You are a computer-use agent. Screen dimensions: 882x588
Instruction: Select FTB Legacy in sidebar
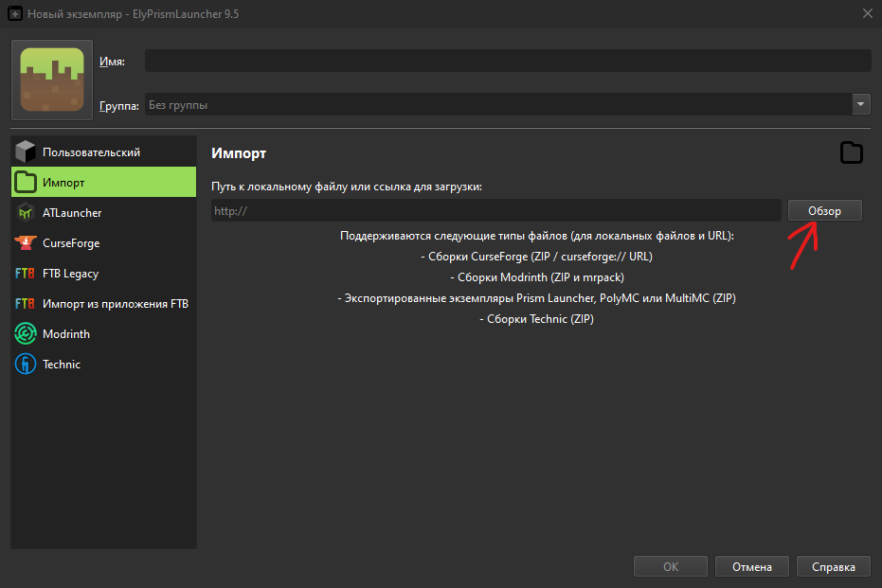click(x=103, y=274)
